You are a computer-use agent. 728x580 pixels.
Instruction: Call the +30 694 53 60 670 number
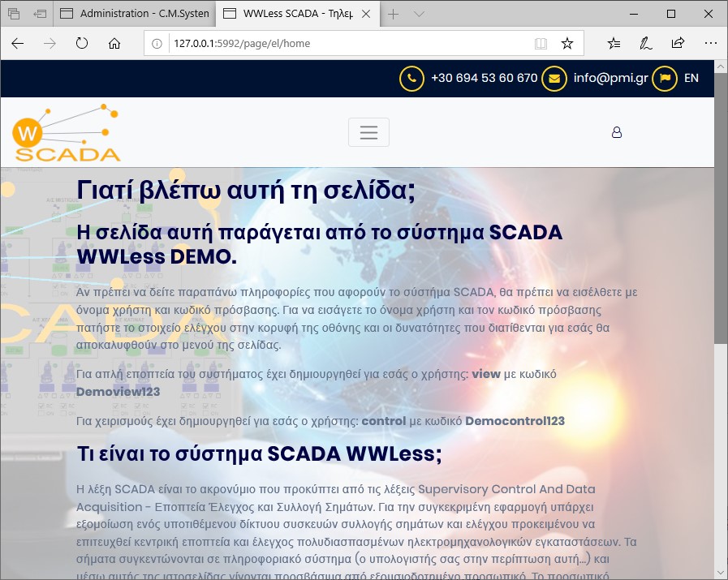coord(484,79)
